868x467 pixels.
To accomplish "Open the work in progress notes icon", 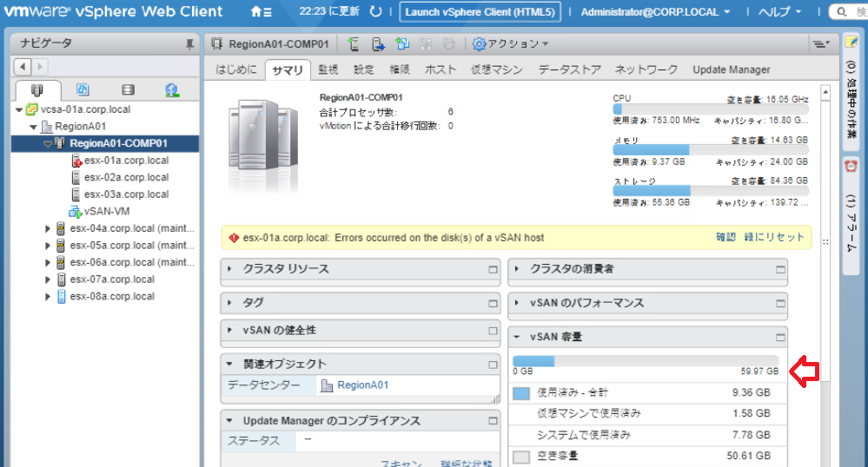I will pyautogui.click(x=851, y=42).
